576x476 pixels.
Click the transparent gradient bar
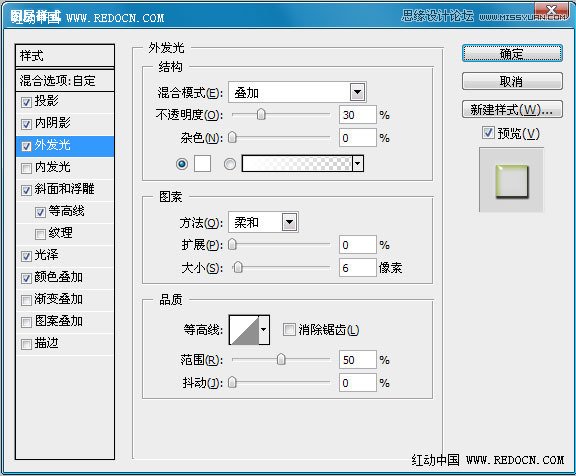click(x=297, y=163)
